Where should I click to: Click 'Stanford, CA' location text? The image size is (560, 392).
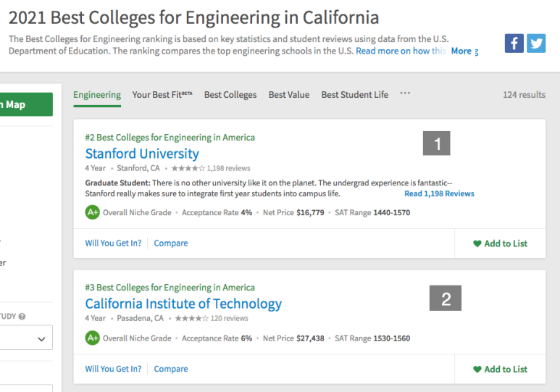[138, 168]
